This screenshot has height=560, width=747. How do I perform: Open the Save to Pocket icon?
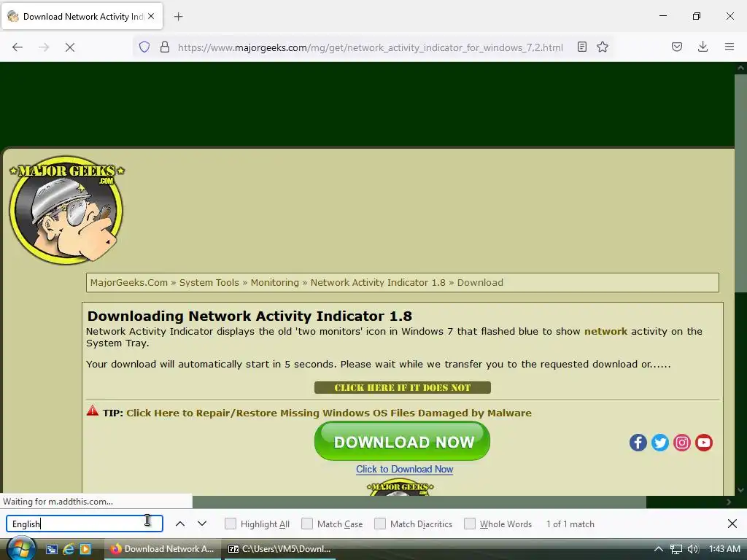[677, 47]
